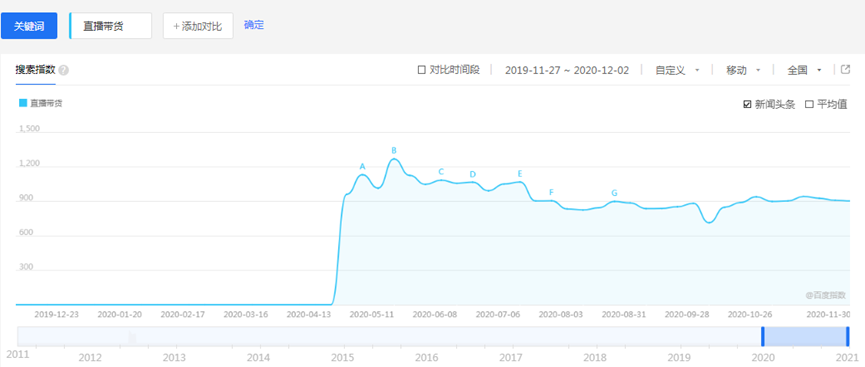865x367 pixels.
Task: Click date label 2020-08-03 on x-axis
Action: 561,314
